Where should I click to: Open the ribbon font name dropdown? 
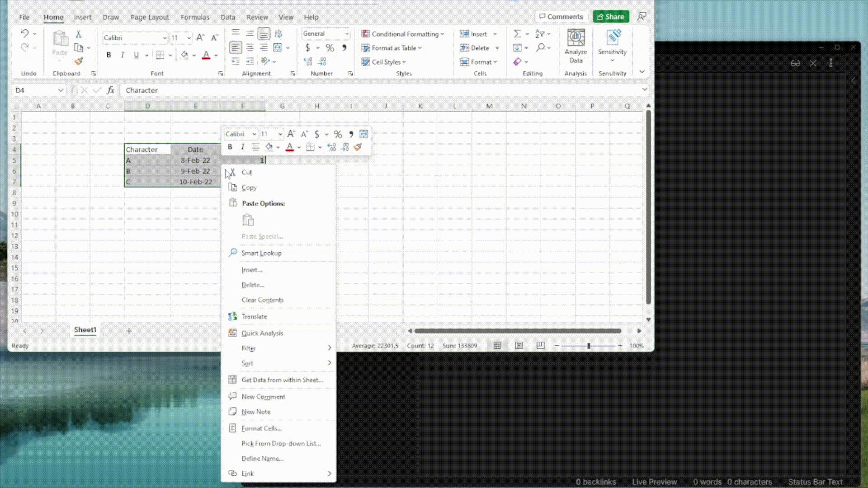(x=165, y=38)
